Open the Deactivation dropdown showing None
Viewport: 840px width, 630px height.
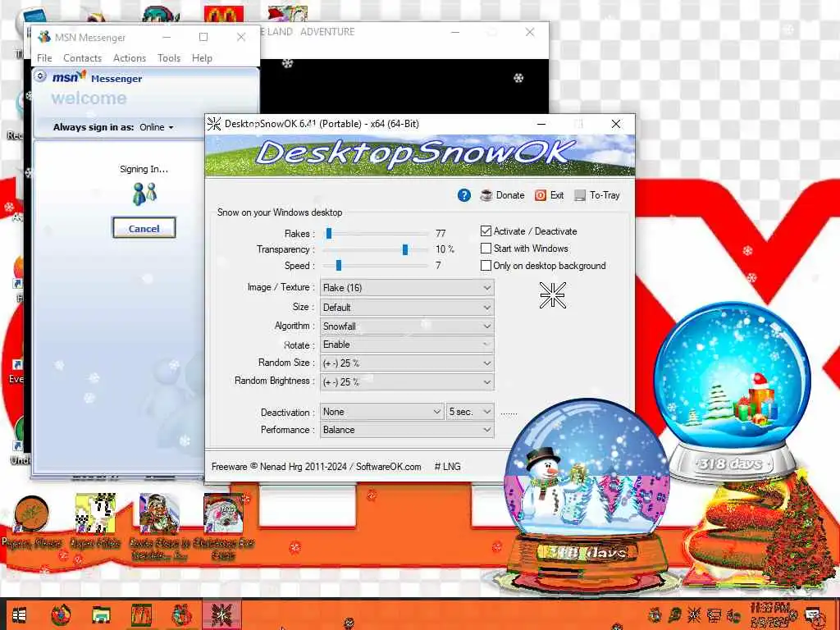click(x=382, y=412)
